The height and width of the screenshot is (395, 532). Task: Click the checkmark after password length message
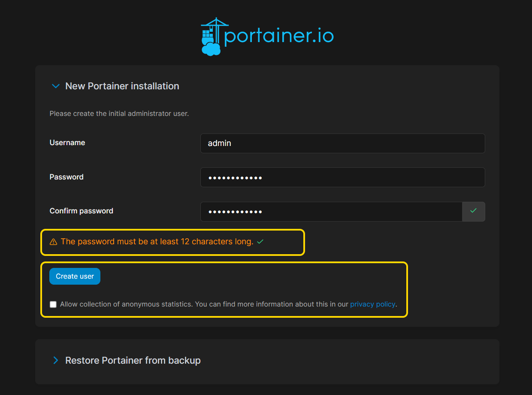pyautogui.click(x=260, y=242)
